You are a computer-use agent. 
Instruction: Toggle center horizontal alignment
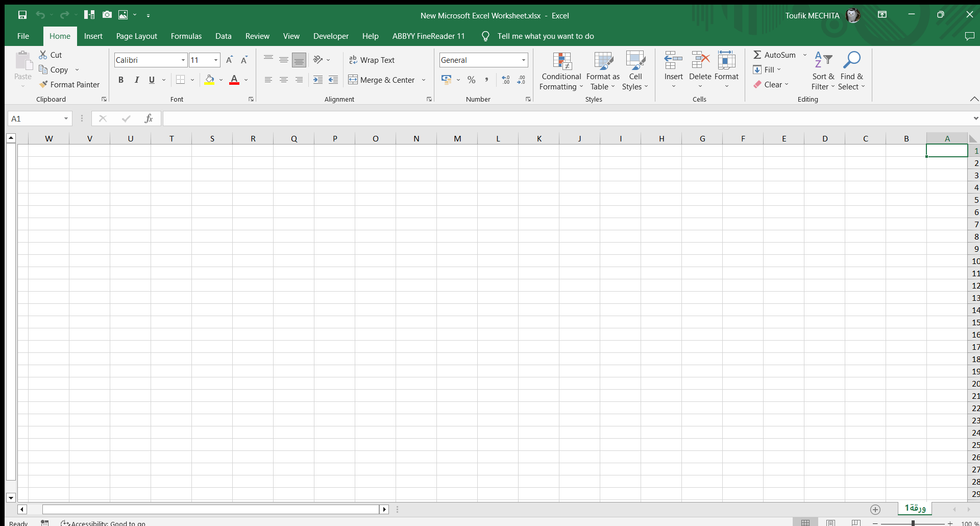pyautogui.click(x=284, y=80)
